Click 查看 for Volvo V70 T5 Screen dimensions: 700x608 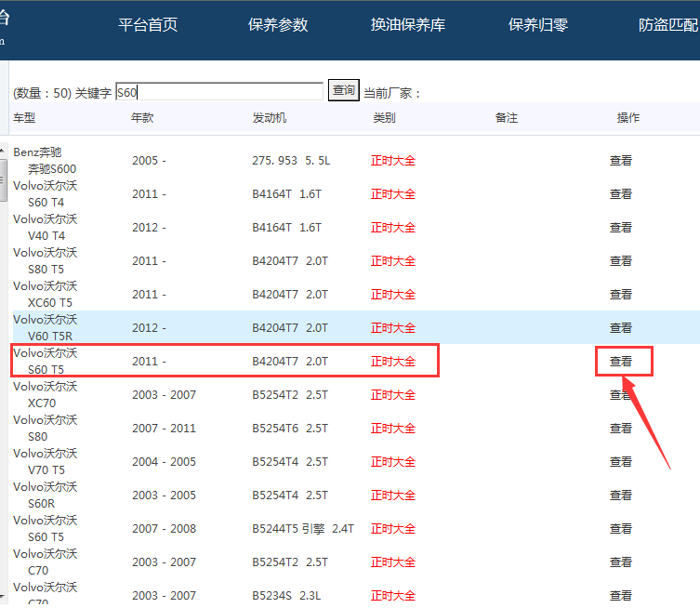point(621,462)
